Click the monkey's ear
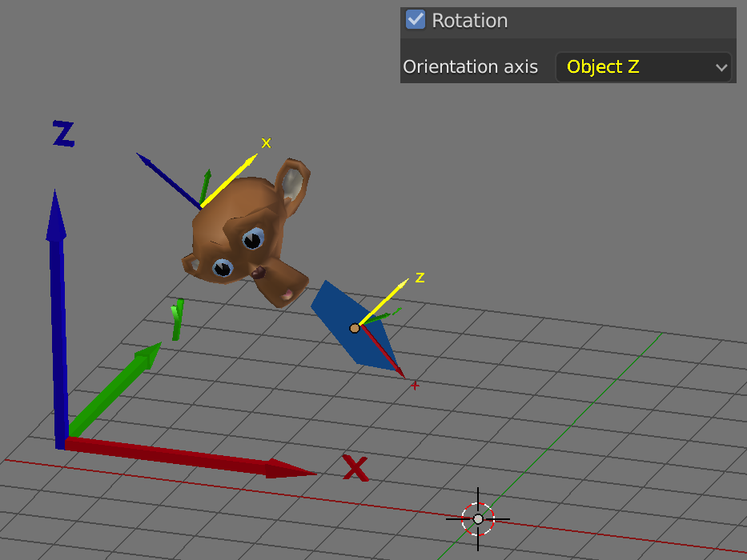Image resolution: width=747 pixels, height=560 pixels. [x=291, y=182]
